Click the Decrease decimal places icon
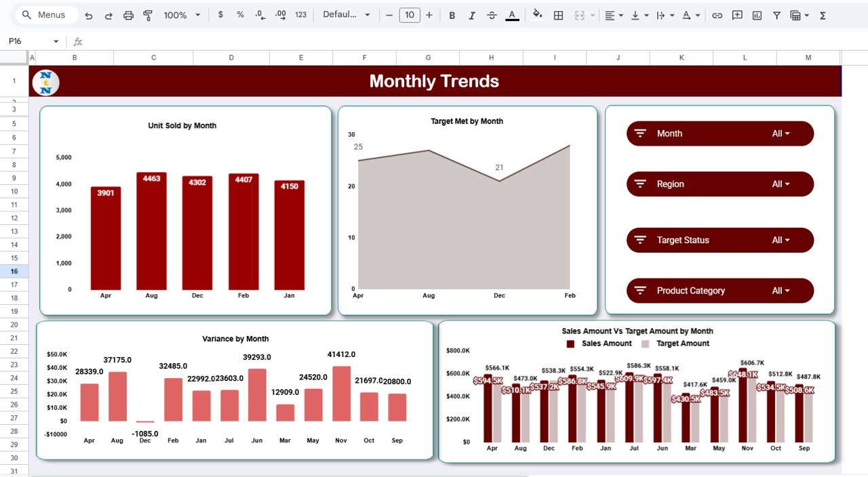The width and height of the screenshot is (868, 477). click(x=258, y=15)
